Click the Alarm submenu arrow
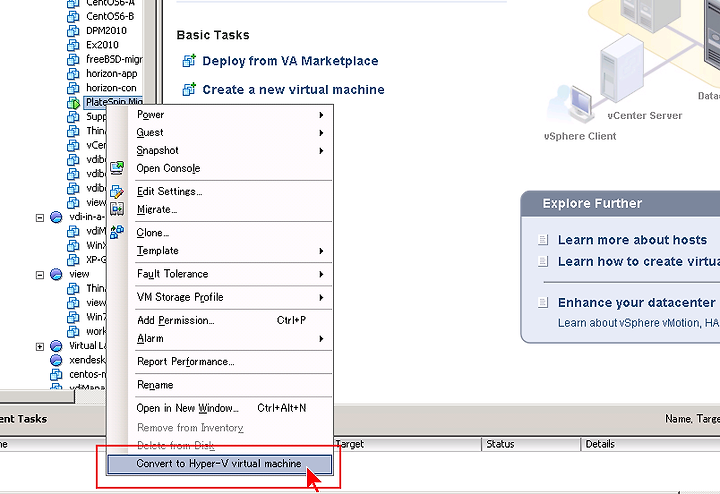Viewport: 720px width, 494px height. coord(321,338)
